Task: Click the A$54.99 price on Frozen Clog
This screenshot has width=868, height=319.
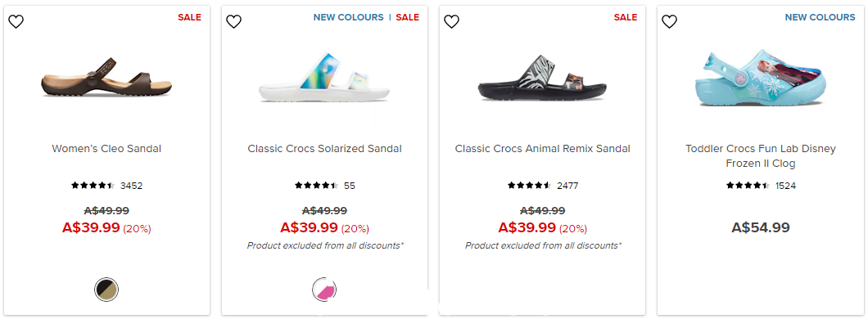Action: (x=761, y=227)
